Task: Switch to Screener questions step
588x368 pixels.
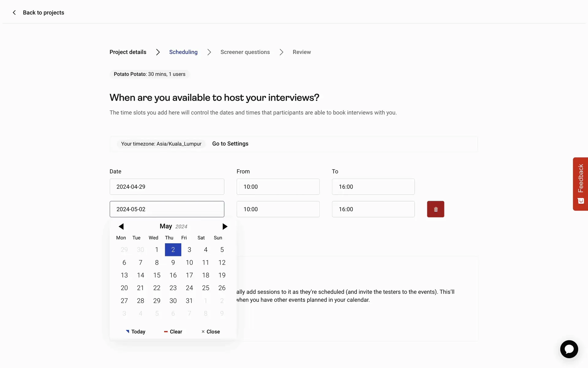Action: pos(245,52)
